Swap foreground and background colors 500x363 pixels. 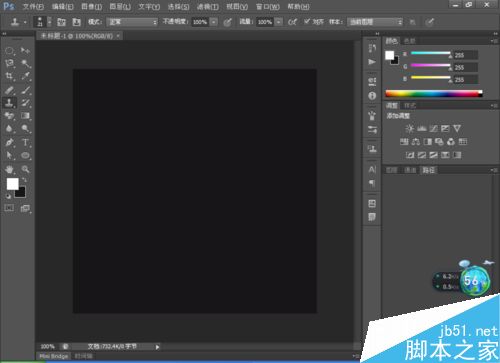(24, 180)
